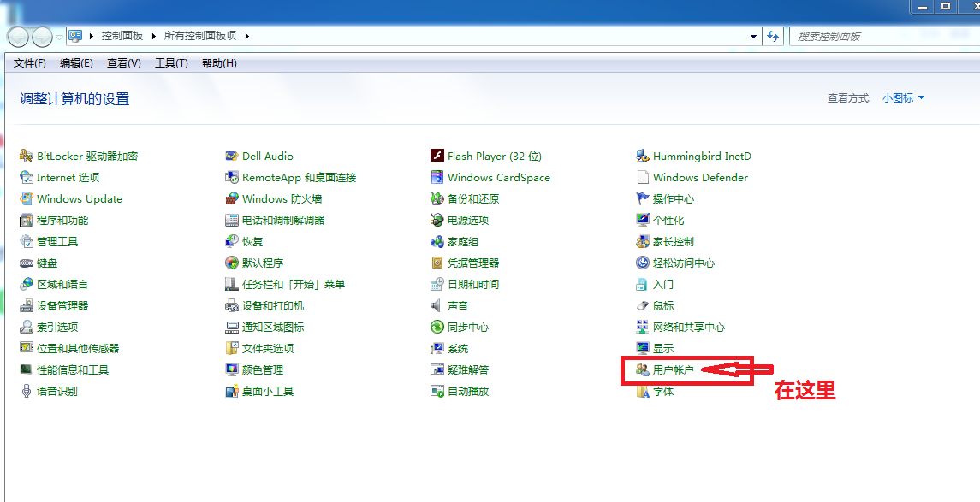Open the 编辑(E) menu
The width and height of the screenshot is (980, 502).
76,63
